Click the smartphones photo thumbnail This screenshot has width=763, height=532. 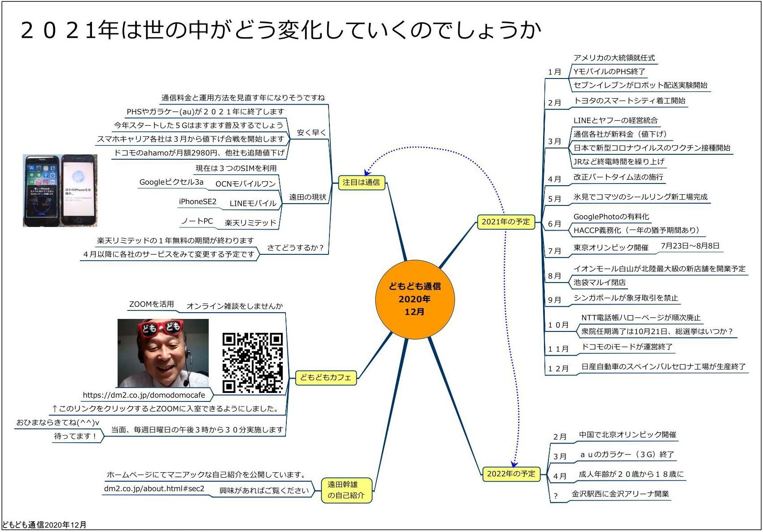(x=60, y=191)
